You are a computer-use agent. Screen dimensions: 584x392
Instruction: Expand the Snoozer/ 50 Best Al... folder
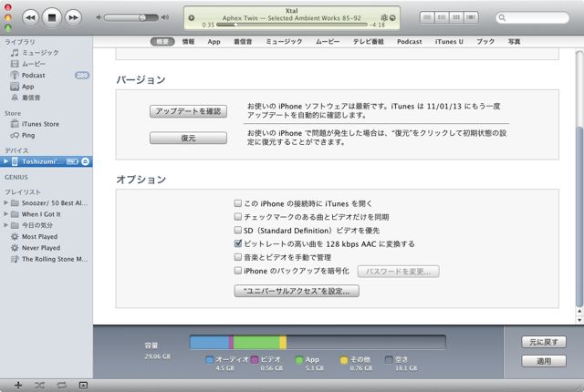[5, 202]
